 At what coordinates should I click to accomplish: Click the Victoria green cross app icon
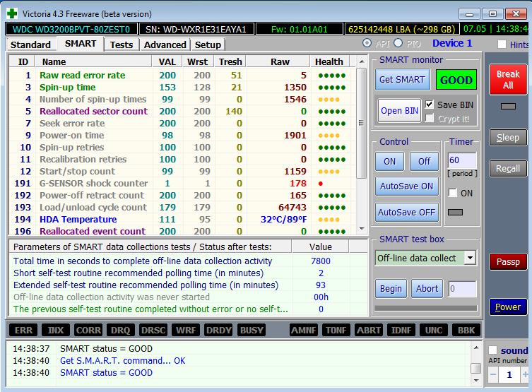pyautogui.click(x=12, y=14)
